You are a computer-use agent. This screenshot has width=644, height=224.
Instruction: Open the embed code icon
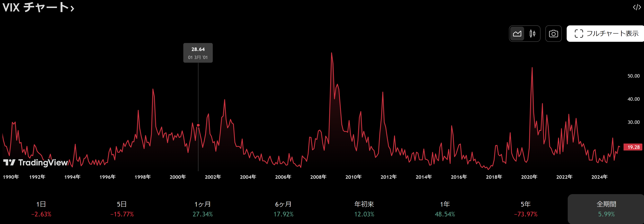pyautogui.click(x=637, y=7)
